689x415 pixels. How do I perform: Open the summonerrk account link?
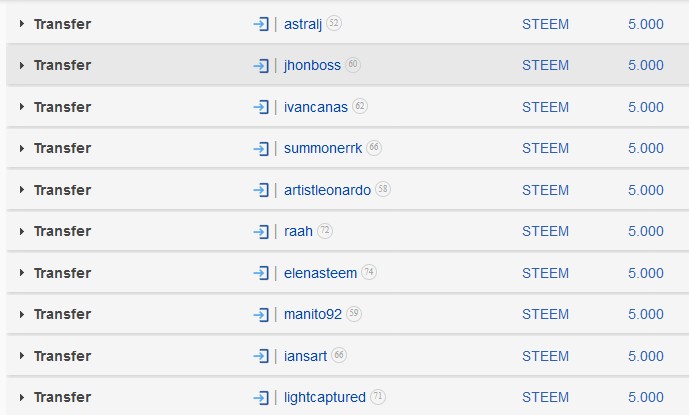[x=323, y=149]
